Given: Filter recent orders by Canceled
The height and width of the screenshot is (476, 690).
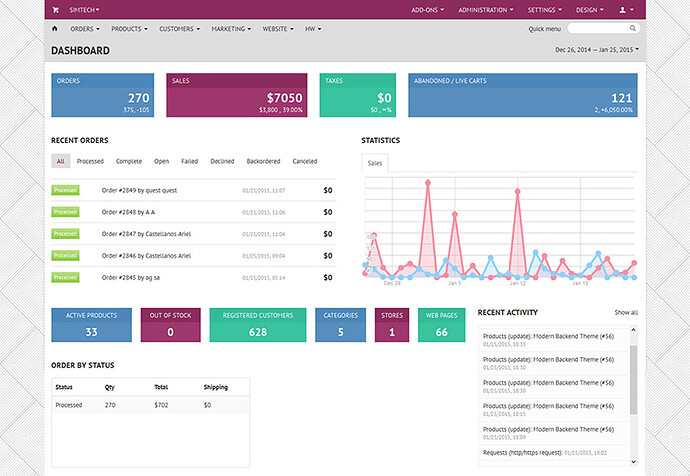Looking at the screenshot, I should 305,161.
